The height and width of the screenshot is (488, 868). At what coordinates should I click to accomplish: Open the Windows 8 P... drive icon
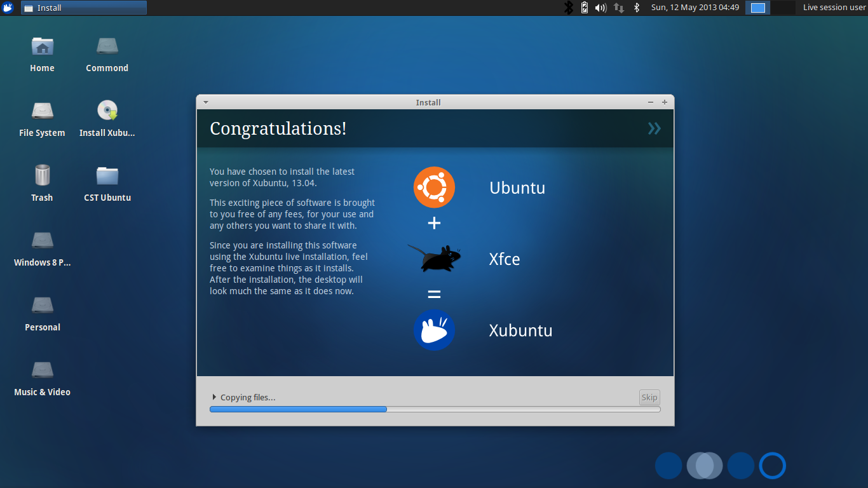(43, 241)
